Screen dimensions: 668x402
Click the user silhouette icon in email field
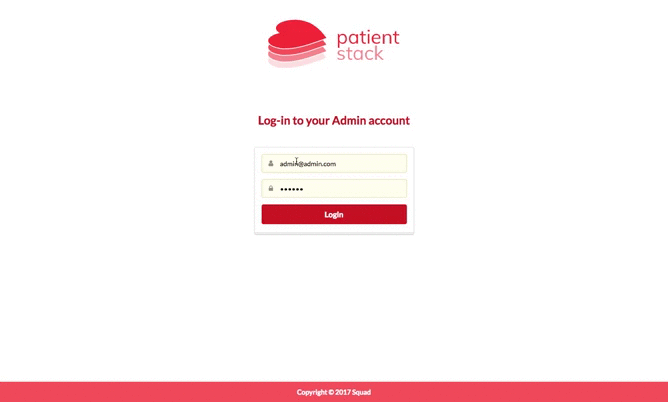coord(271,164)
